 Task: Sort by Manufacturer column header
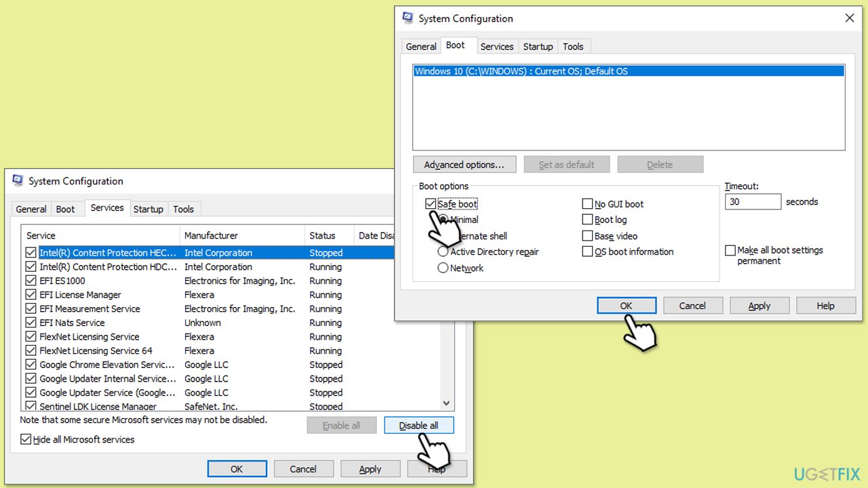242,235
